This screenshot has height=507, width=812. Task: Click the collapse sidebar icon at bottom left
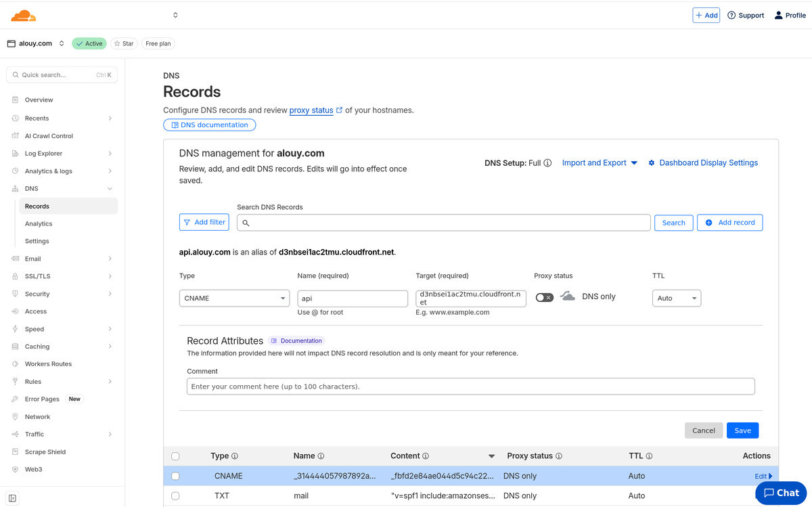[x=12, y=498]
